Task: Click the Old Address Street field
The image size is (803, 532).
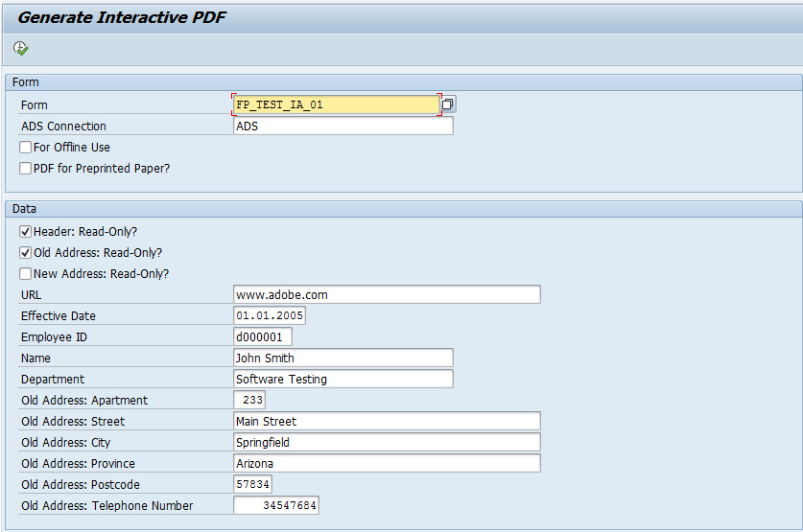Action: (x=387, y=421)
